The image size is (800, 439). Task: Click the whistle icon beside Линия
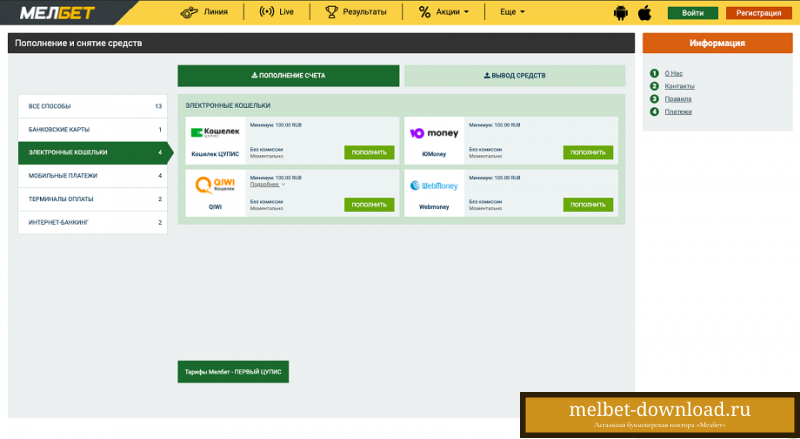pos(189,12)
